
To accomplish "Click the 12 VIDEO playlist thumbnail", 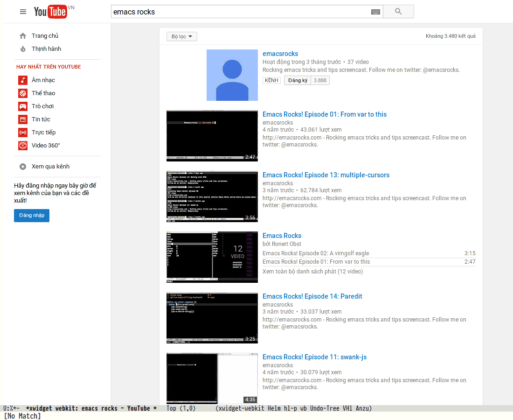I will [212, 257].
